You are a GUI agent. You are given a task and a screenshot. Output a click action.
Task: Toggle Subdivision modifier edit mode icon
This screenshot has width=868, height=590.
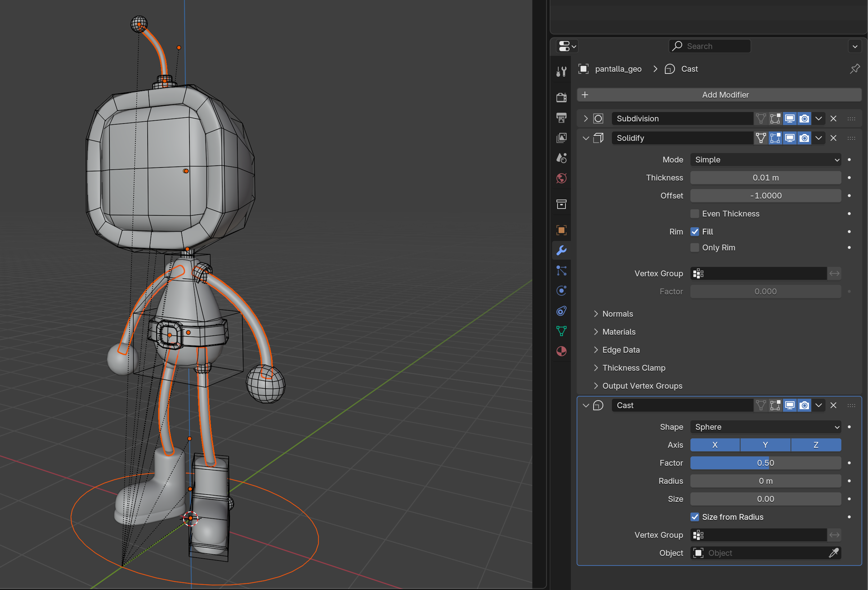[775, 119]
